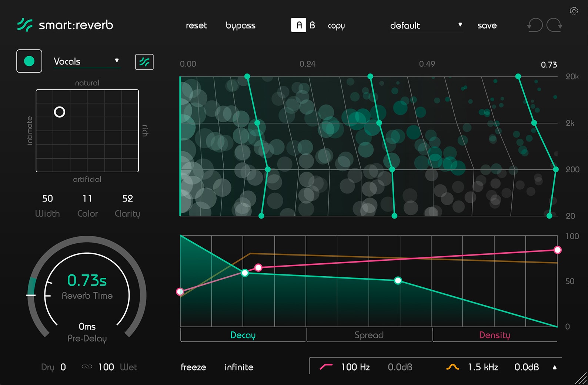This screenshot has width=588, height=385.
Task: Click the smart:reverb logo icon
Action: click(25, 25)
